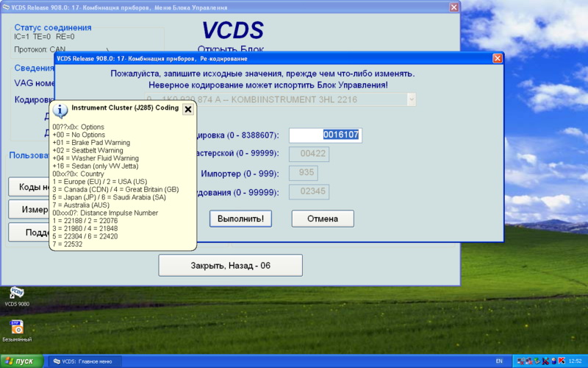
Task: Click the clock showing 12:52
Action: (576, 361)
